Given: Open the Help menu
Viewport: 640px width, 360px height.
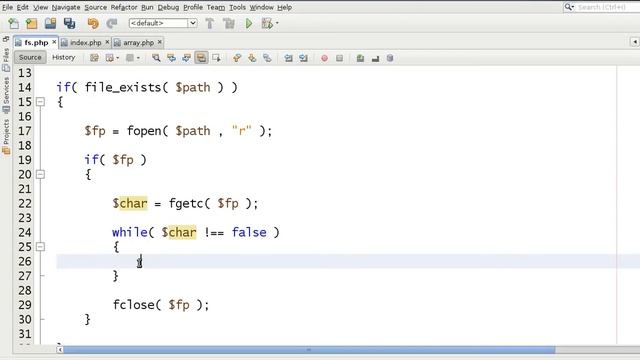Looking at the screenshot, I should 284,7.
